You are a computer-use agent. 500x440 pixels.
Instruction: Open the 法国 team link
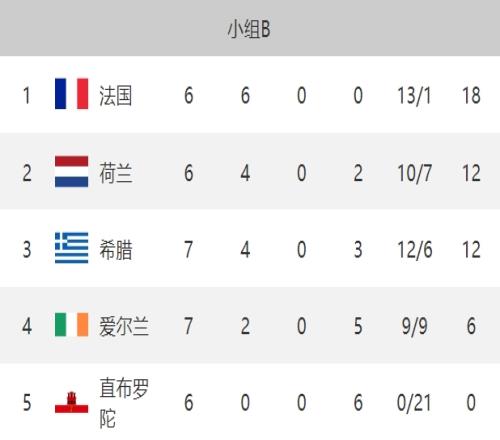115,95
